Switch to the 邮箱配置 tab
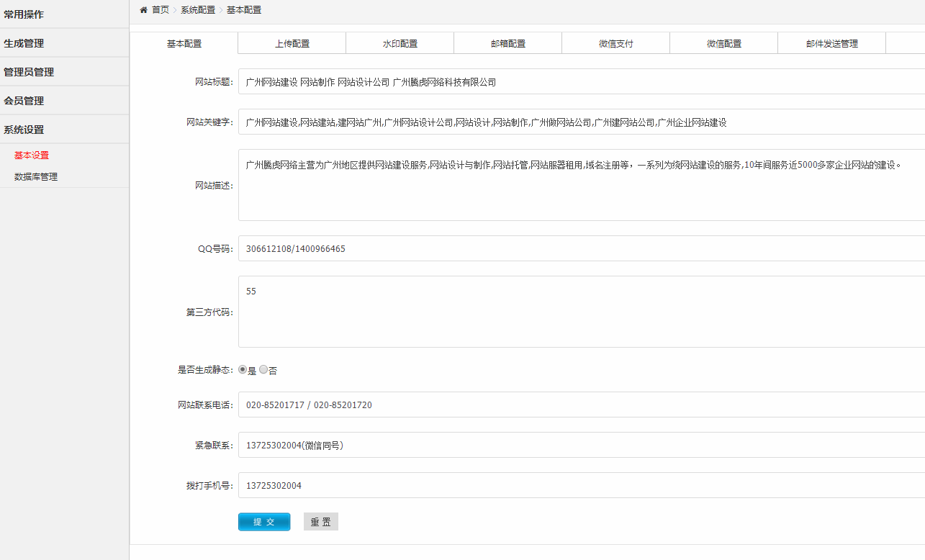 (507, 43)
